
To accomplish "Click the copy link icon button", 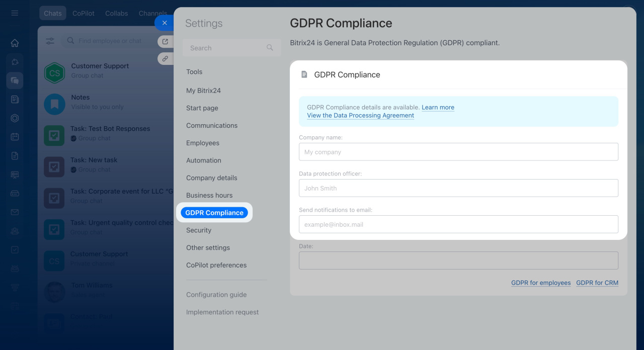I will [x=165, y=58].
